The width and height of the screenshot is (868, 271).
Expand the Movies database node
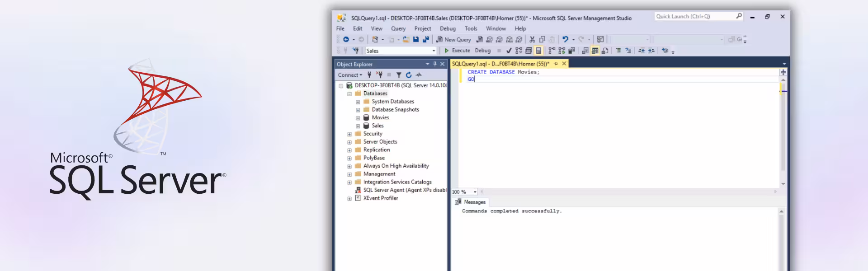pyautogui.click(x=358, y=118)
